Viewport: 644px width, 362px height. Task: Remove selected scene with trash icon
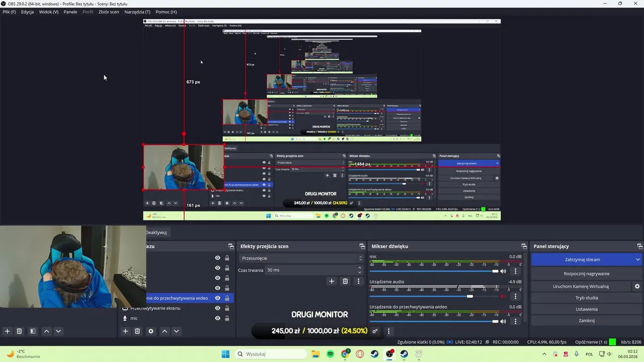[19, 331]
